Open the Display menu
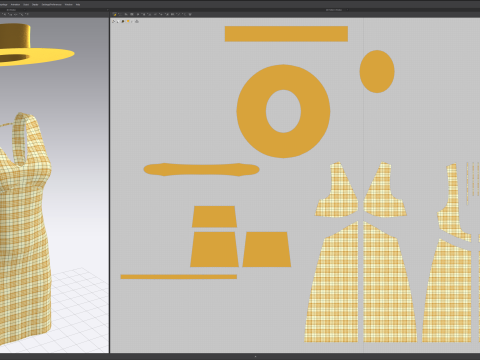The height and width of the screenshot is (360, 480). point(35,5)
